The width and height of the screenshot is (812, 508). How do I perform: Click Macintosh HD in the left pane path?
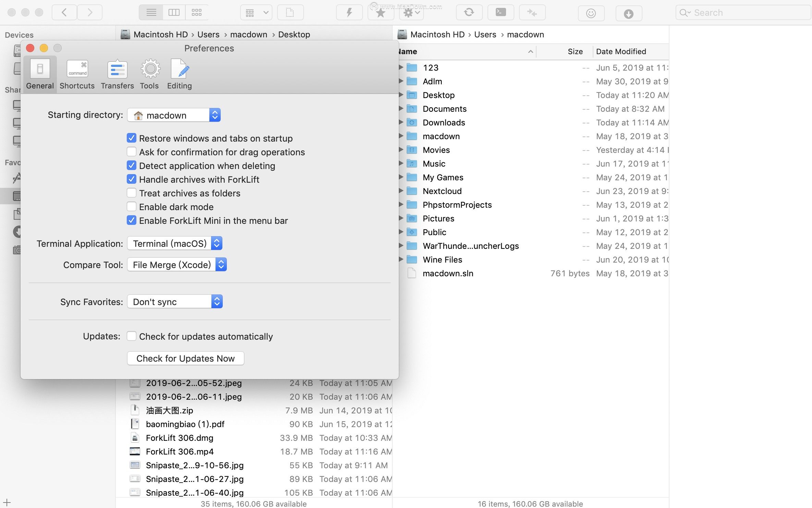coord(161,35)
